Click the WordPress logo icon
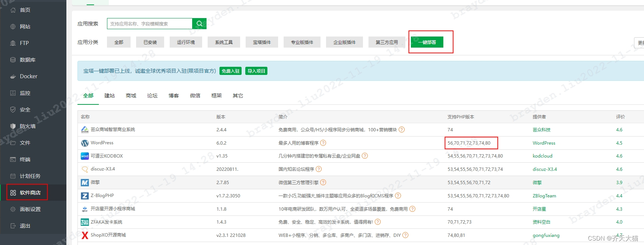Screen dimensions: 644x245 pyautogui.click(x=85, y=143)
